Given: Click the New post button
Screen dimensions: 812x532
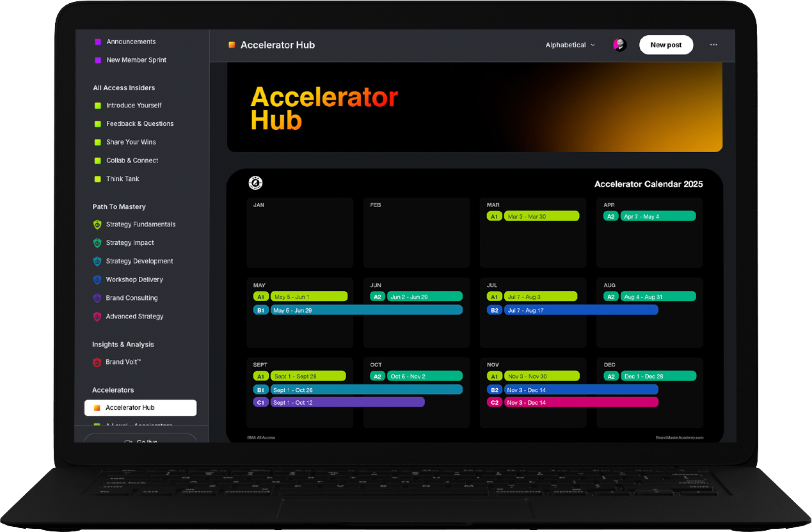Looking at the screenshot, I should [x=666, y=45].
